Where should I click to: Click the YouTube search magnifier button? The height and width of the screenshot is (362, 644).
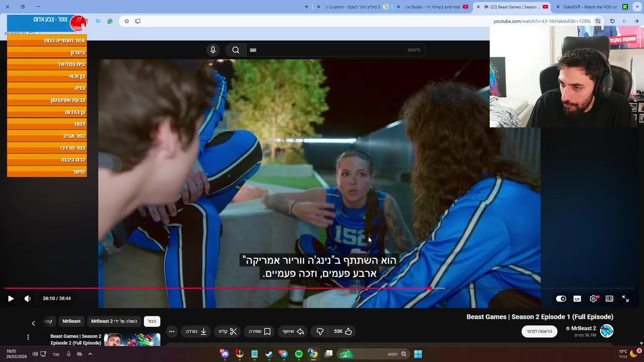coord(235,50)
